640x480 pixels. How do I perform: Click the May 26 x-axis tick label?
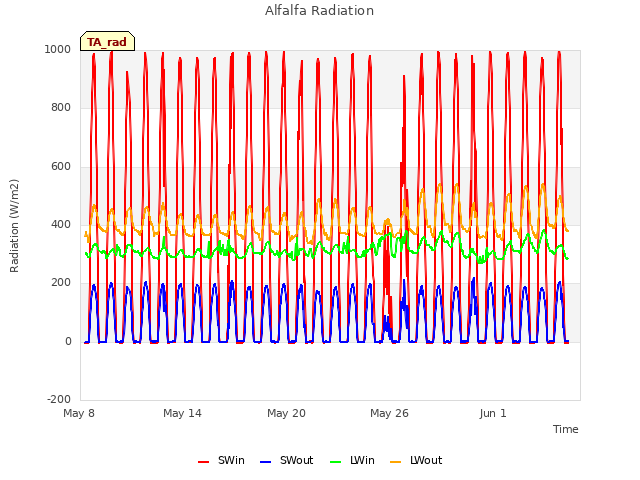pyautogui.click(x=389, y=413)
